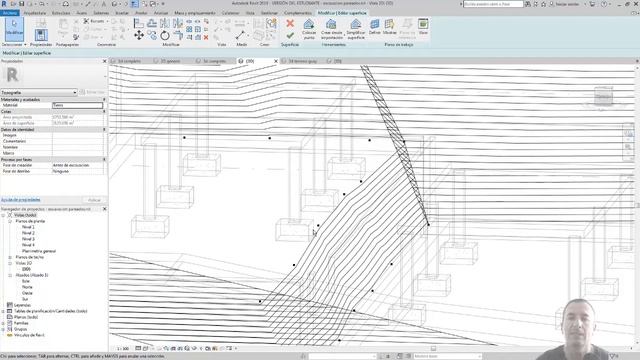Collapse the Cotas properties section
This screenshot has width=640, height=360.
point(104,111)
